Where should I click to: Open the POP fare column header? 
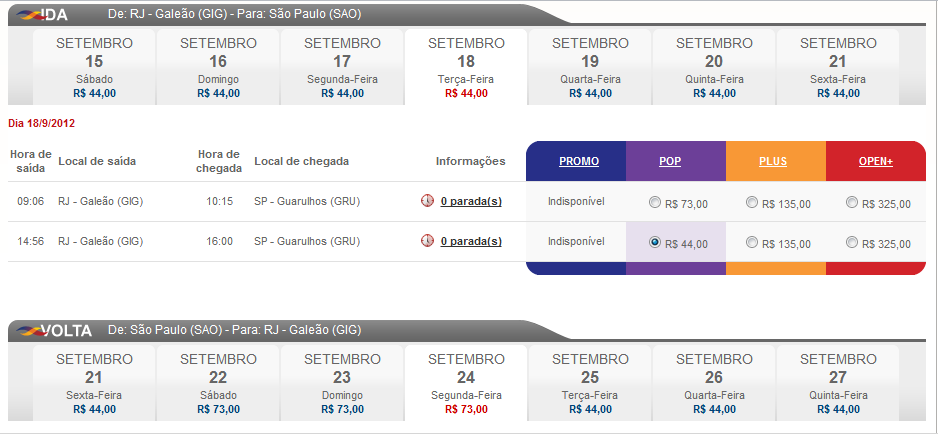pos(670,162)
